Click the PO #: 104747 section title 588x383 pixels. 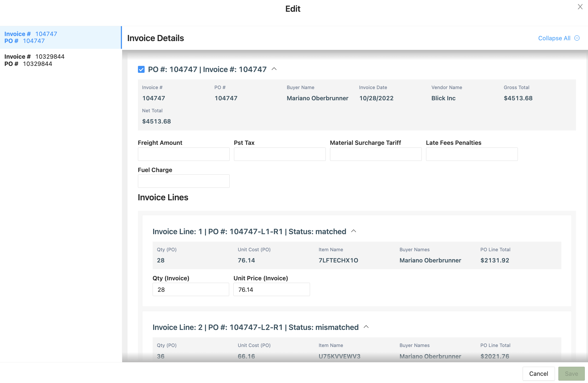(x=207, y=69)
